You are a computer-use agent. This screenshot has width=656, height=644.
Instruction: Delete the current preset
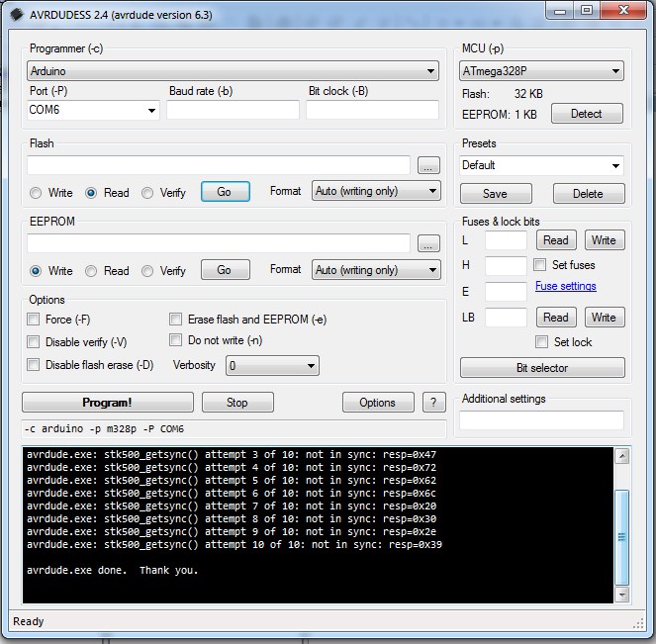tap(589, 193)
